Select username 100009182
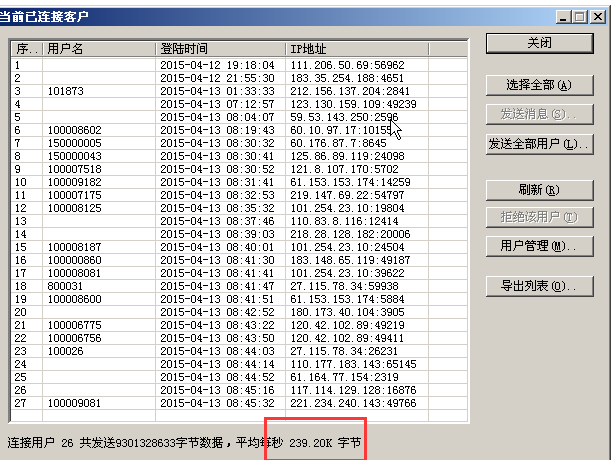This screenshot has width=612, height=460. (75, 182)
